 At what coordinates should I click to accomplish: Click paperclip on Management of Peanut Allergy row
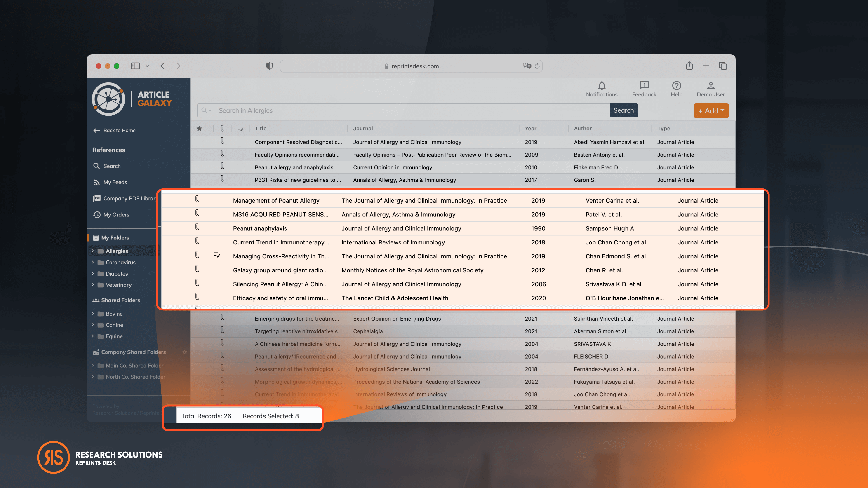click(197, 199)
